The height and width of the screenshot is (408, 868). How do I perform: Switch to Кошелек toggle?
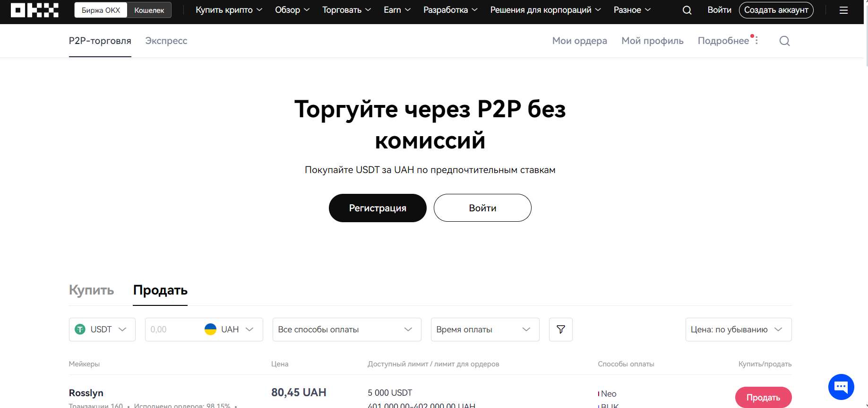coord(149,10)
